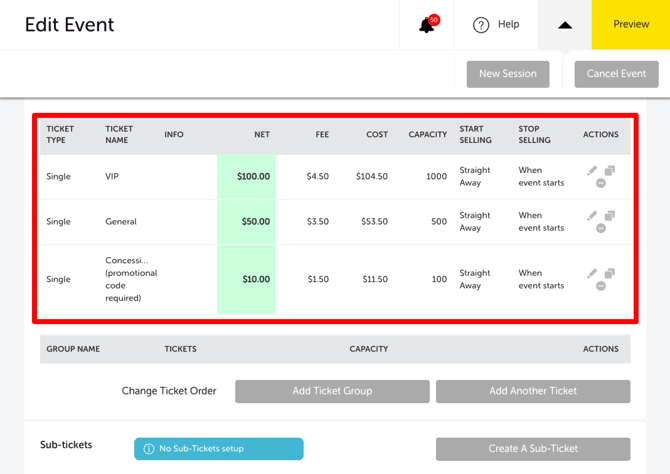
Task: Click the 100 capacity value
Action: (439, 280)
